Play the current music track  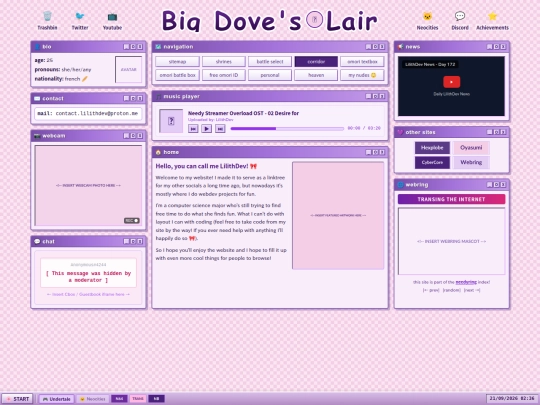point(206,128)
